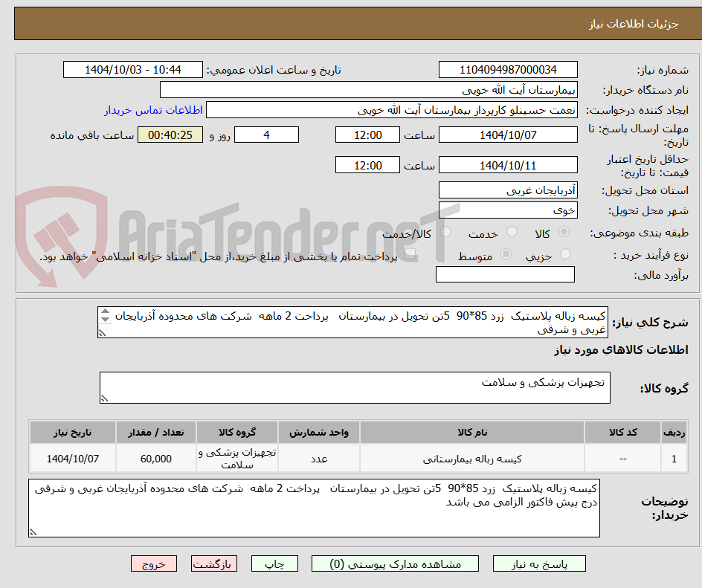The image size is (702, 588).
Task: Click the تاریخ نیاز column header
Action: tap(73, 433)
